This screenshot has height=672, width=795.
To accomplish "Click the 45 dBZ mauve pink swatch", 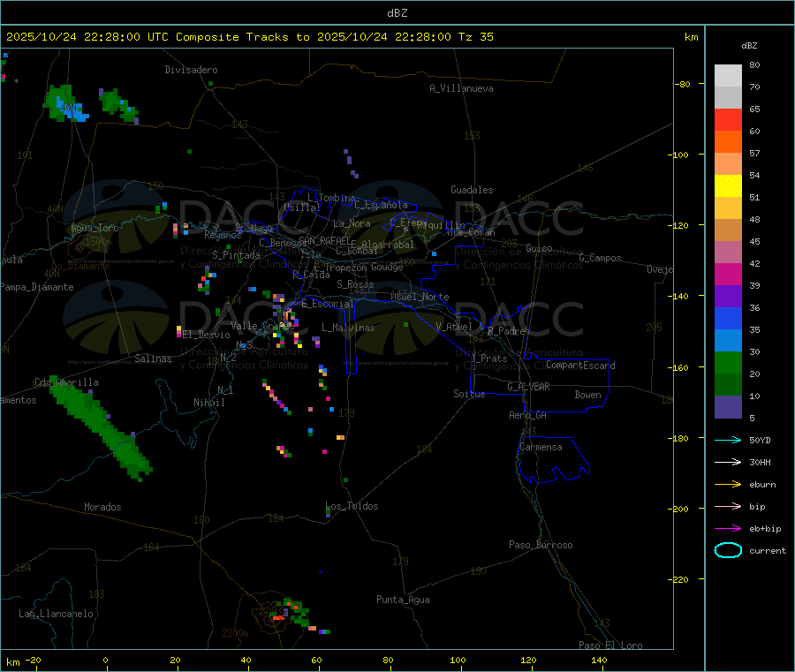I will [728, 252].
